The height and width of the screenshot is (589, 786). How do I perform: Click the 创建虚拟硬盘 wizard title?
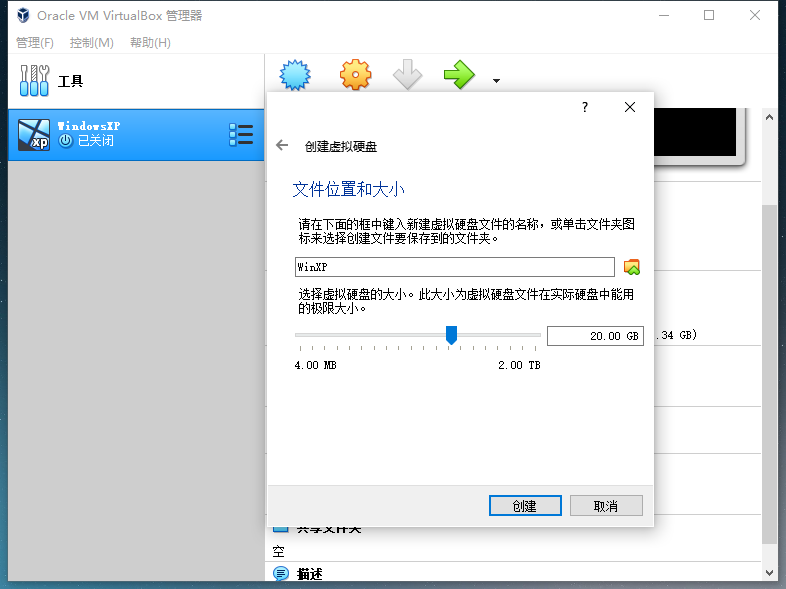[x=341, y=146]
